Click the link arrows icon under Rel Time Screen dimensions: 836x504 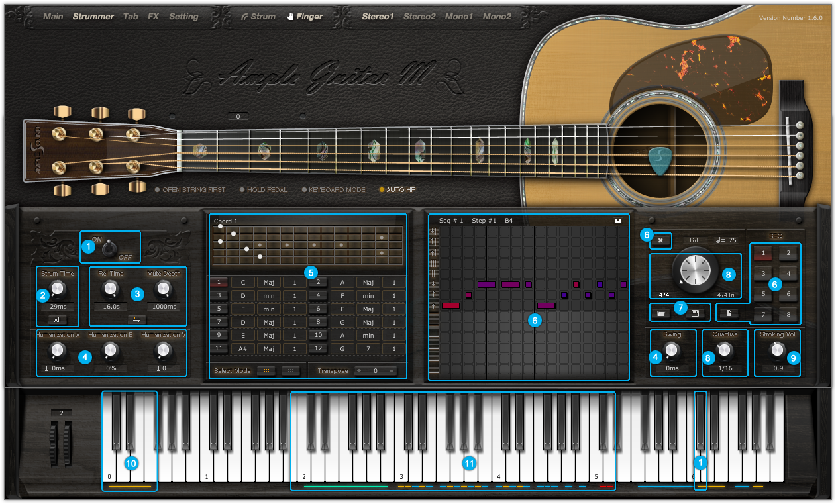click(x=137, y=319)
